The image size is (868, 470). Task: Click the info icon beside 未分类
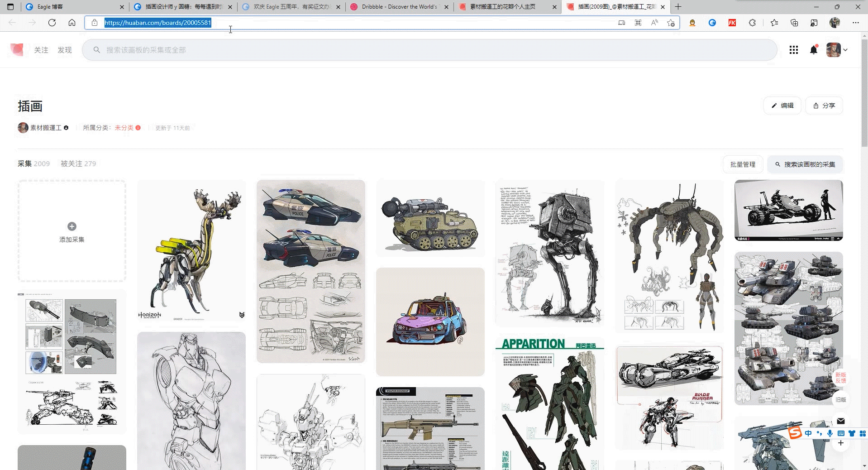pyautogui.click(x=138, y=128)
